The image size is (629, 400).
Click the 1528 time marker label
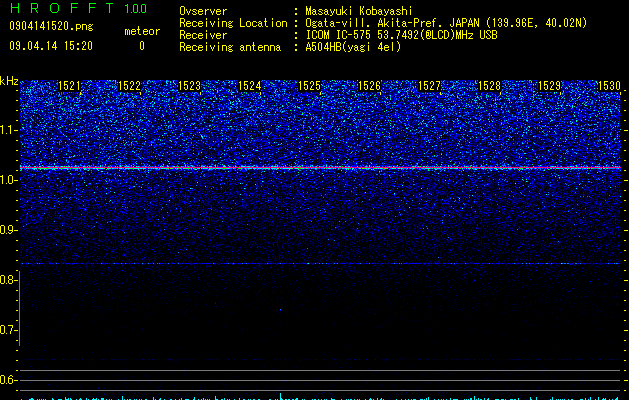pos(490,86)
